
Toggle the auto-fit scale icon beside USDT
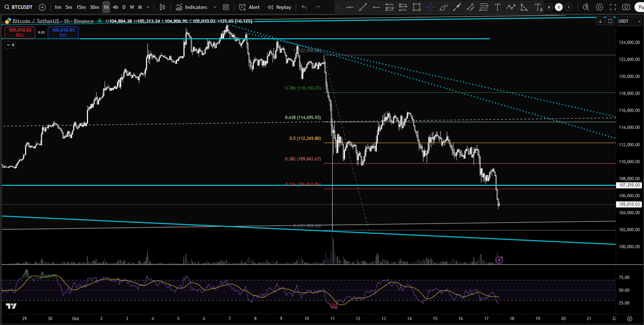[610, 21]
